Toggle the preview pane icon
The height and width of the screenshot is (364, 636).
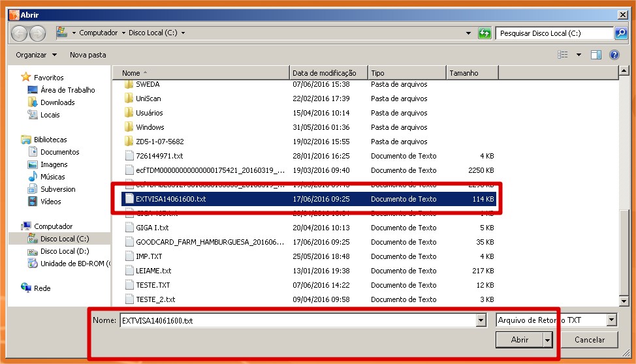pyautogui.click(x=596, y=55)
